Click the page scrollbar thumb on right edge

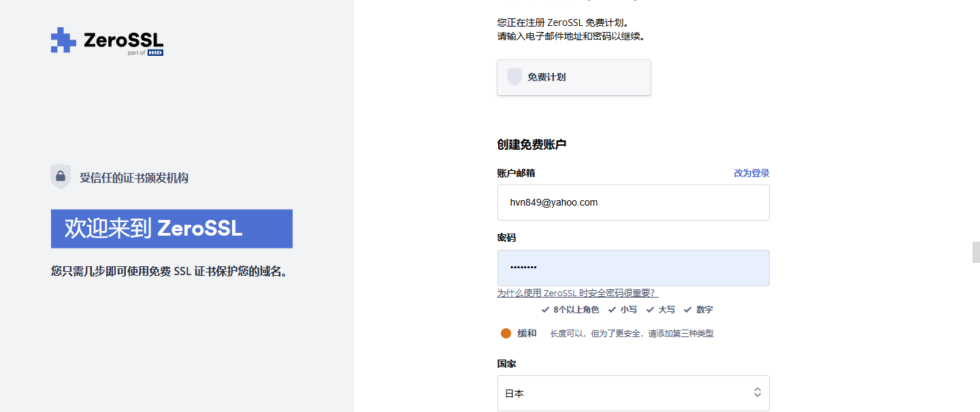[976, 252]
